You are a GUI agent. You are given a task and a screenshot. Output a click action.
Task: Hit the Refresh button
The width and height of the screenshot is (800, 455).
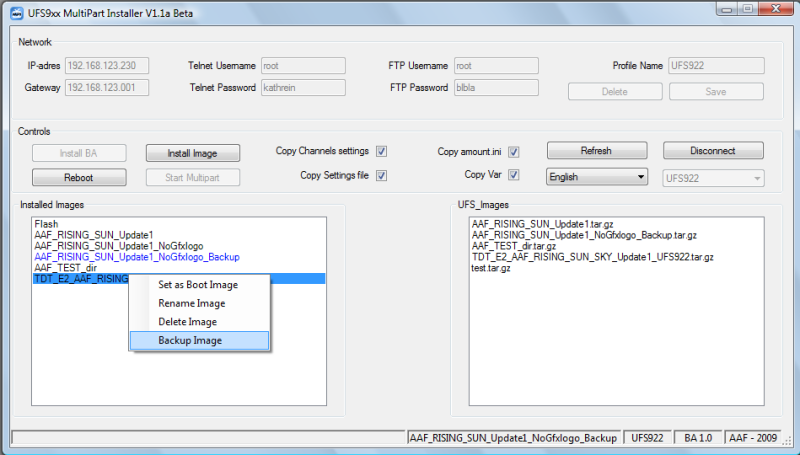tap(596, 151)
